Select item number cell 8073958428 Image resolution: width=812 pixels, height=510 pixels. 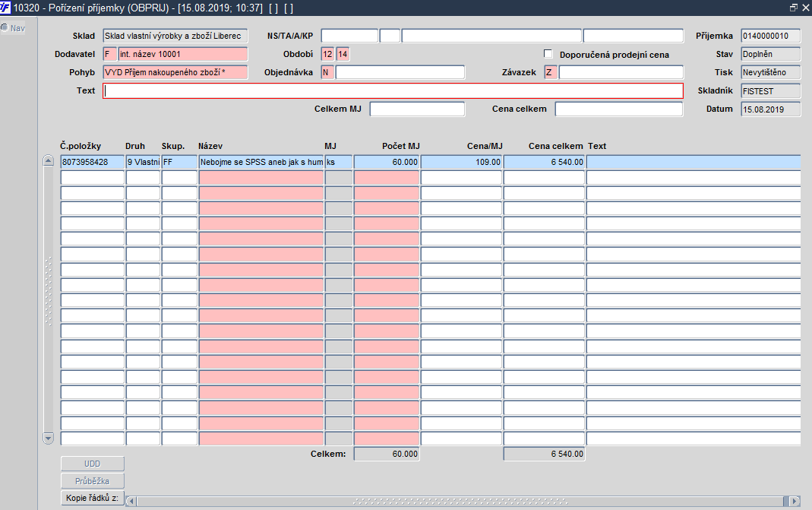pyautogui.click(x=92, y=162)
